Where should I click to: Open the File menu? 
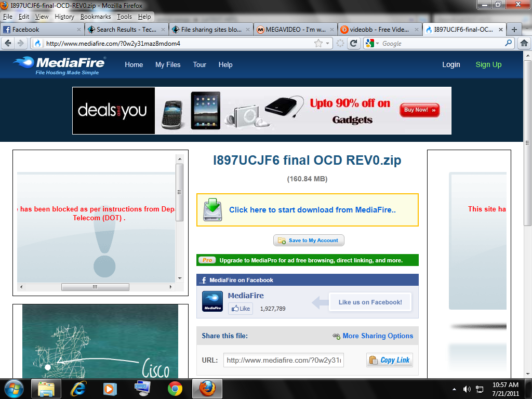(7, 17)
